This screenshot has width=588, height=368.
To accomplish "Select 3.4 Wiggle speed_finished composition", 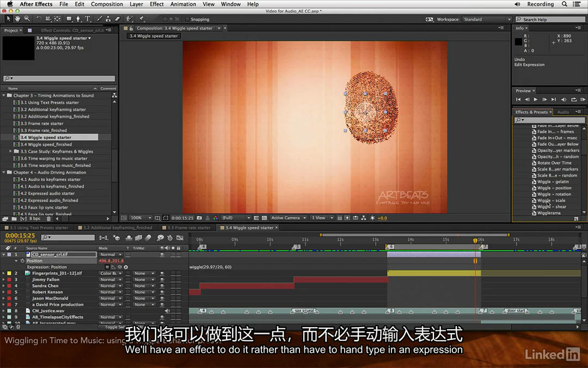I will click(46, 144).
